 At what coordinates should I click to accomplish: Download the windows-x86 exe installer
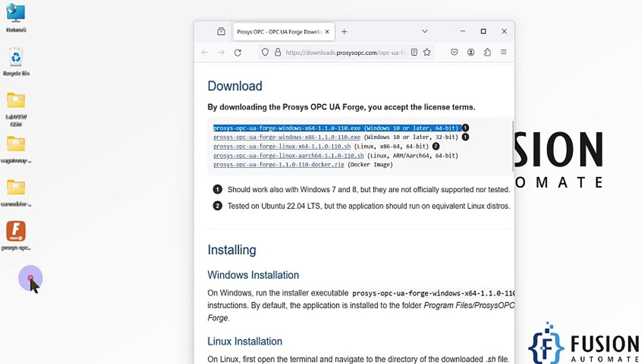(x=287, y=138)
